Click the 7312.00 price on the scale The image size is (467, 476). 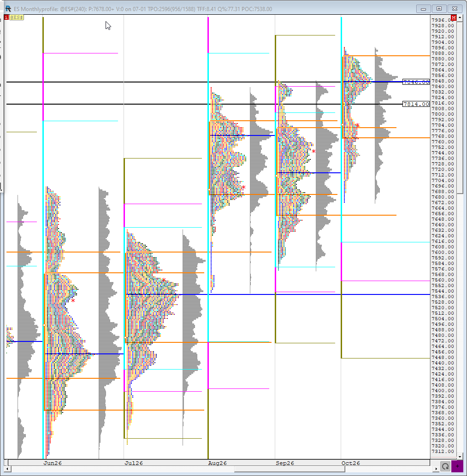443,451
